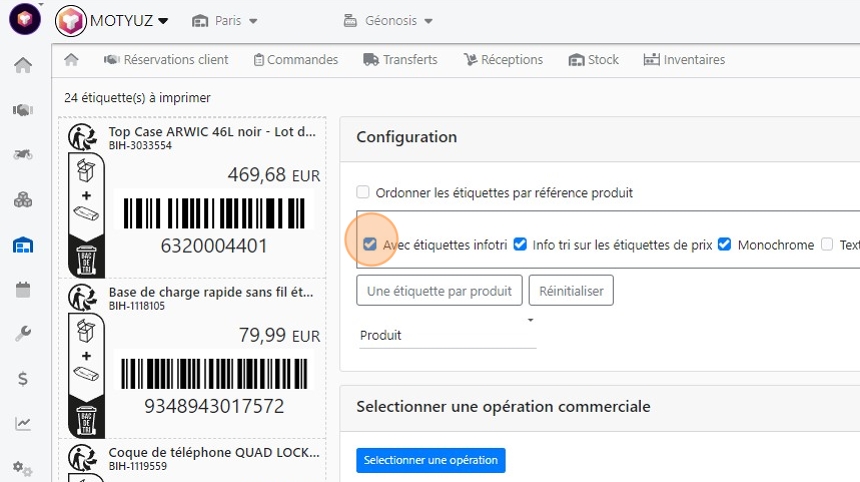Open the dollar sign finance section

coord(23,379)
